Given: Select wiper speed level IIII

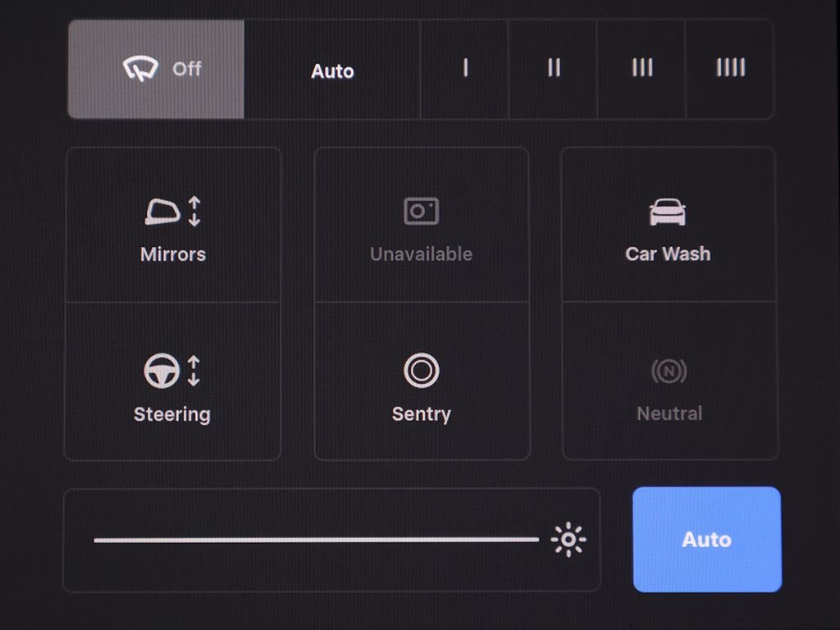Looking at the screenshot, I should [x=730, y=69].
